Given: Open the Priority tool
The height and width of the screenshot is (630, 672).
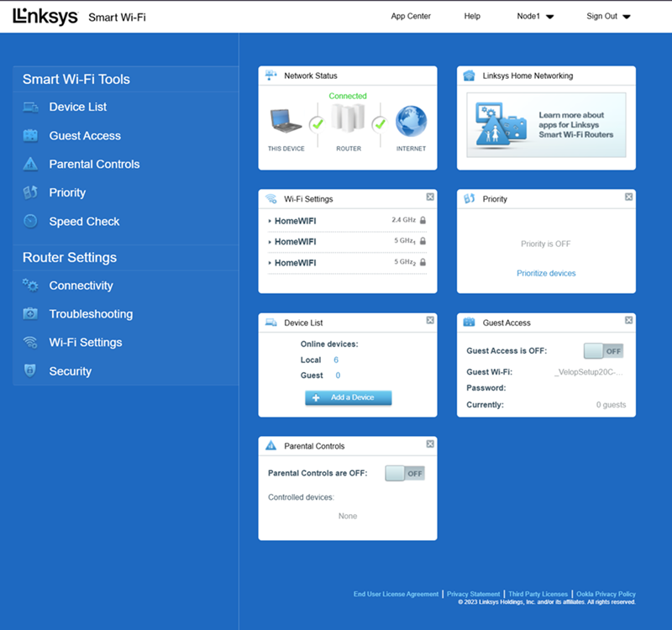Looking at the screenshot, I should (67, 192).
